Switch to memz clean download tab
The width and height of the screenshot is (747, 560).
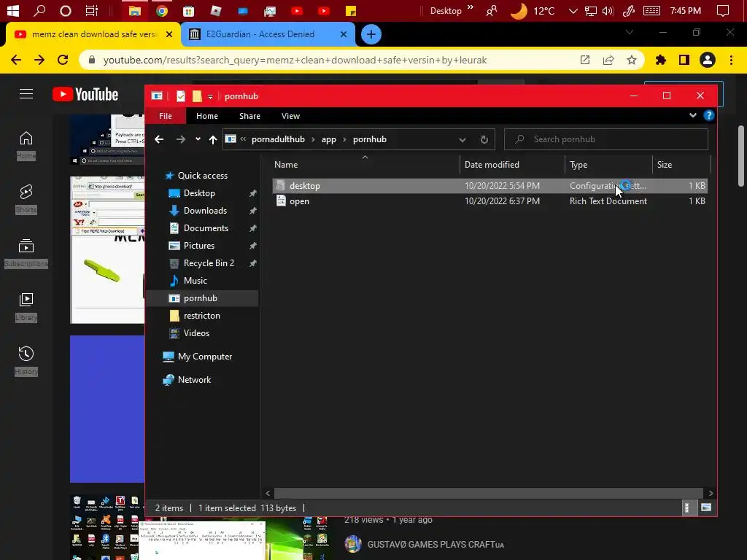(93, 34)
